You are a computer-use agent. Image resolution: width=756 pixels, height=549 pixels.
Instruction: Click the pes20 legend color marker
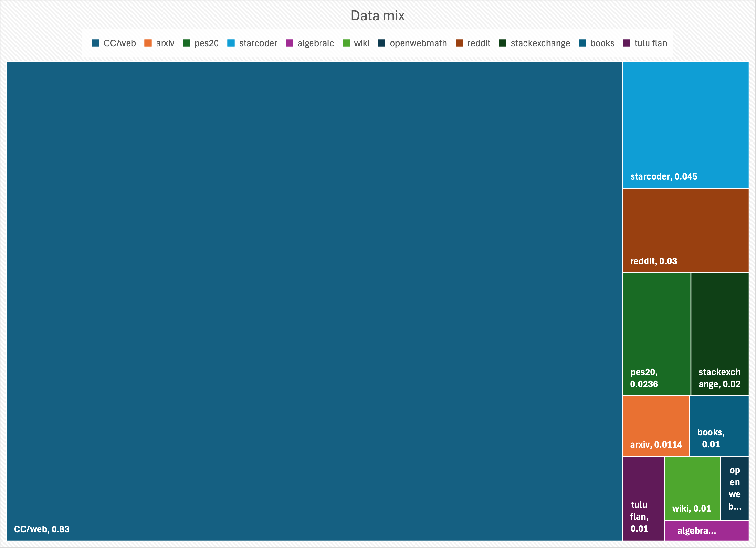[187, 43]
